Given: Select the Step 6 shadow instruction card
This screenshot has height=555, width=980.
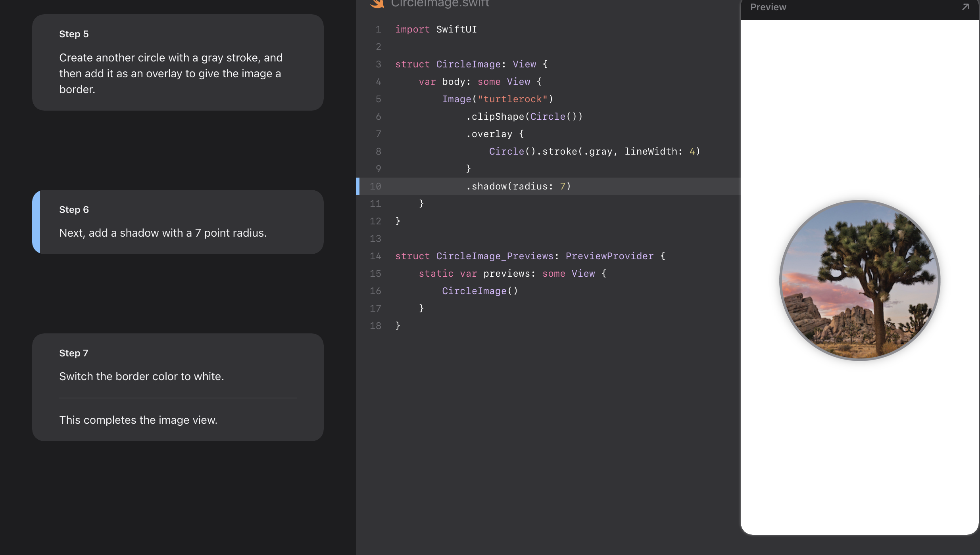Looking at the screenshot, I should 178,222.
